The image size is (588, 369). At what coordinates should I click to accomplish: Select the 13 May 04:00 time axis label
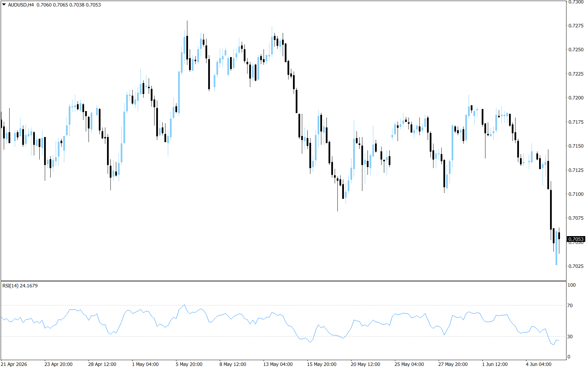[x=278, y=364]
